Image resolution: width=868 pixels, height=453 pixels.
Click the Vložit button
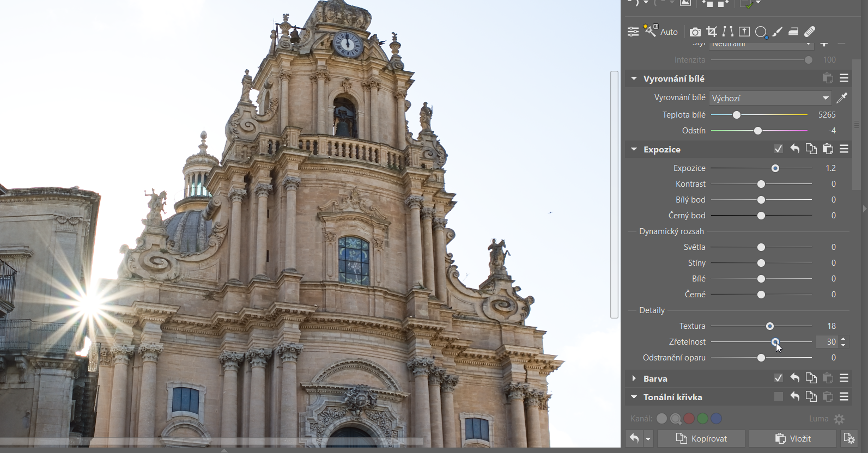(x=792, y=439)
